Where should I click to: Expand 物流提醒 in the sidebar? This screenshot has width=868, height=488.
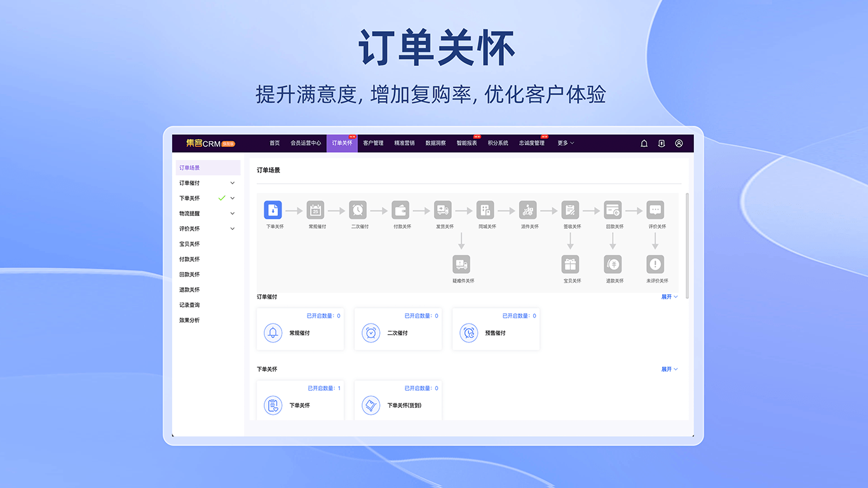(233, 213)
